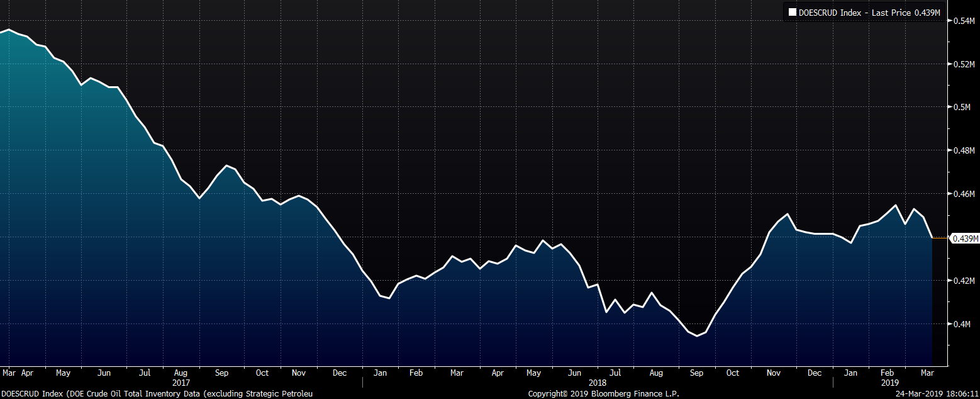Click the line's highest peak at far left
The width and height of the screenshot is (980, 399).
coord(9,30)
